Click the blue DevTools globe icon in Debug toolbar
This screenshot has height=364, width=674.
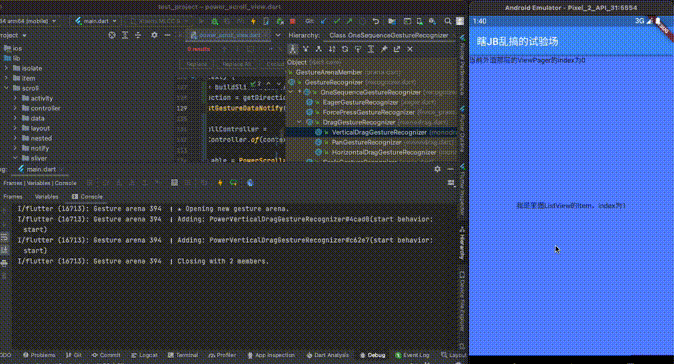[x=250, y=183]
